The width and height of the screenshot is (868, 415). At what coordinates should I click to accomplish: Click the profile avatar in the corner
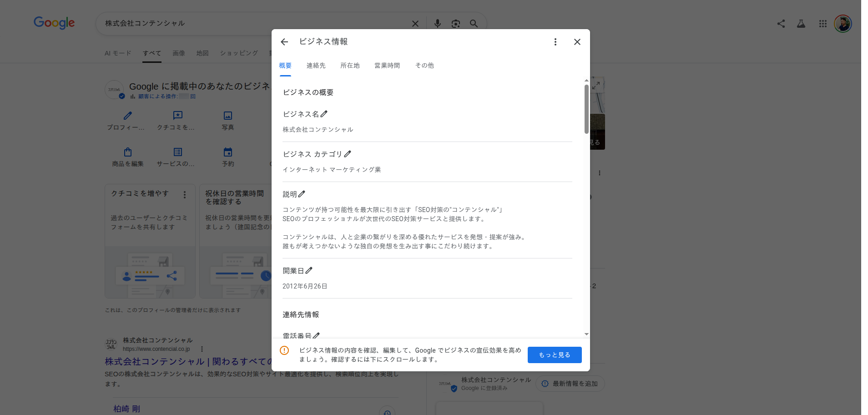(843, 23)
